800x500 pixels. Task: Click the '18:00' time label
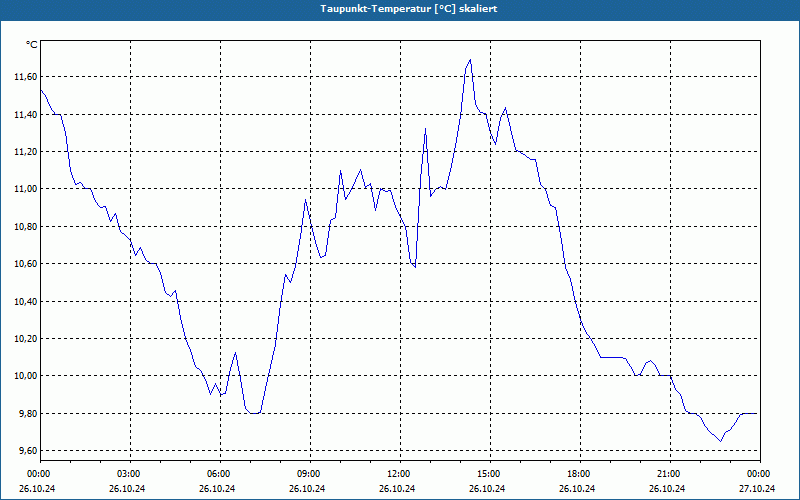pos(580,474)
